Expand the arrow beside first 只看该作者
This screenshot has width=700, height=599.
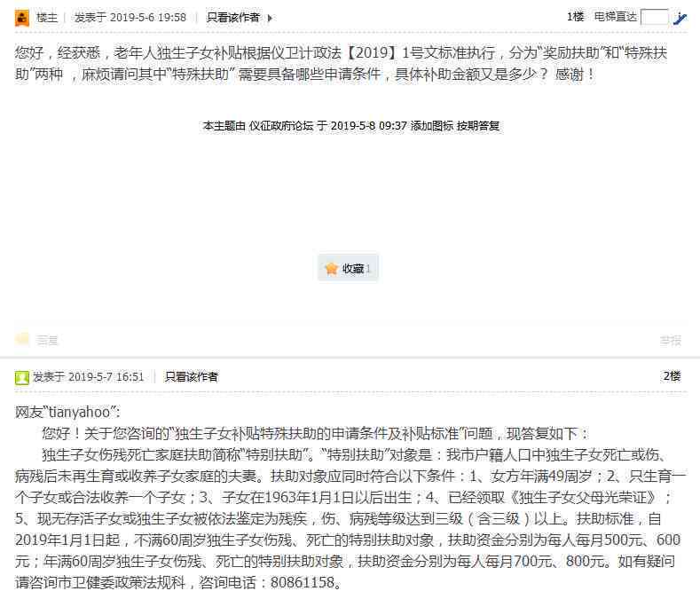(270, 19)
